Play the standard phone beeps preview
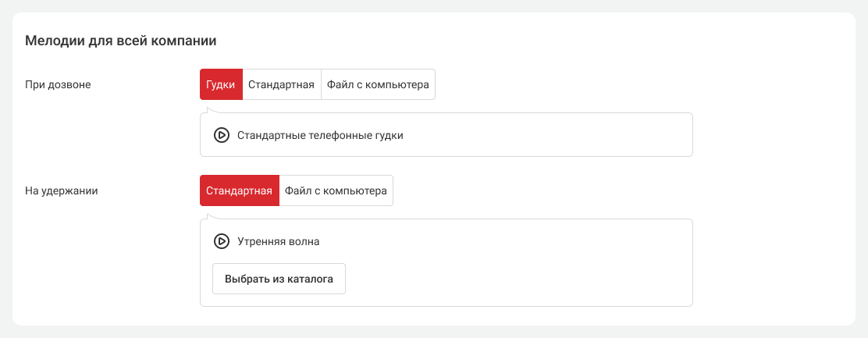868x338 pixels. (221, 135)
